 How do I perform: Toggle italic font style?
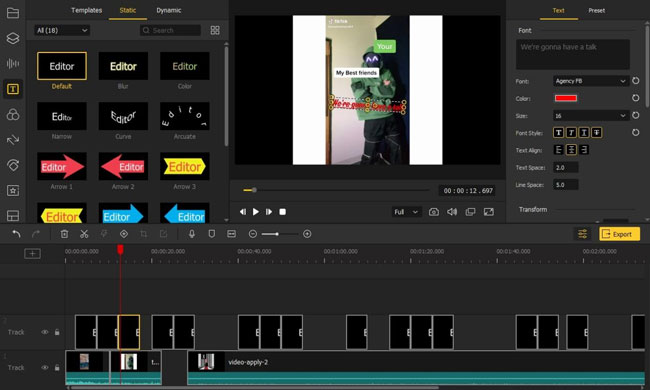[571, 133]
